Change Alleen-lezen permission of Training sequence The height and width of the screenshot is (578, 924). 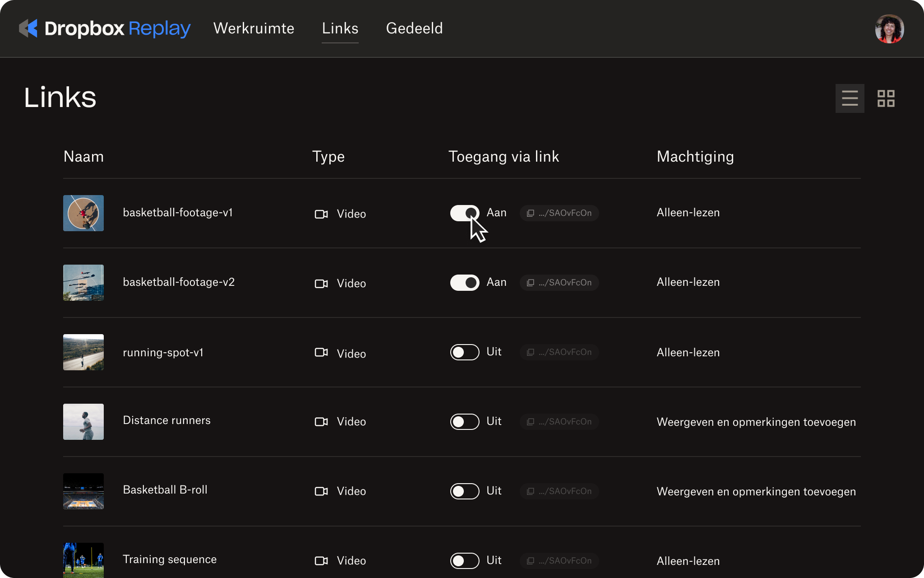[688, 561]
